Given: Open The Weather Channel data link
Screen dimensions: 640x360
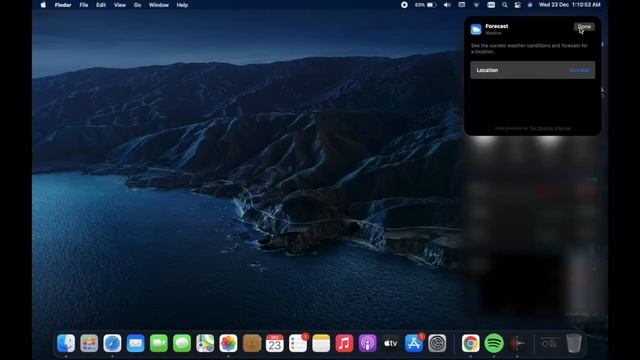Looking at the screenshot, I should pyautogui.click(x=550, y=128).
